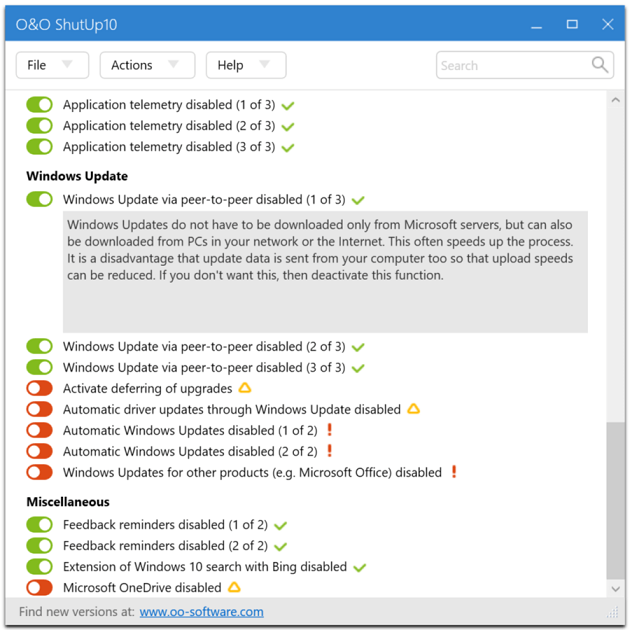
Task: Expand description for Automatic driver updates through Windows Update
Action: [x=232, y=409]
